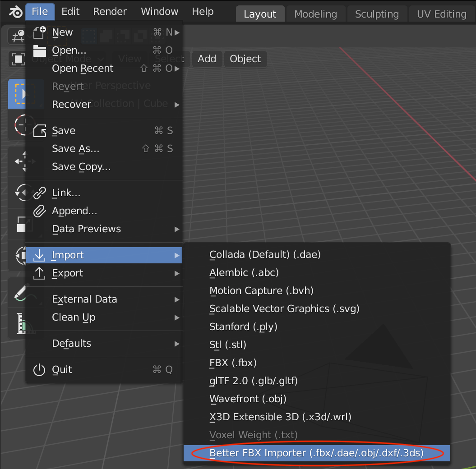
Task: Pick the Annotate tool
Action: [17, 293]
